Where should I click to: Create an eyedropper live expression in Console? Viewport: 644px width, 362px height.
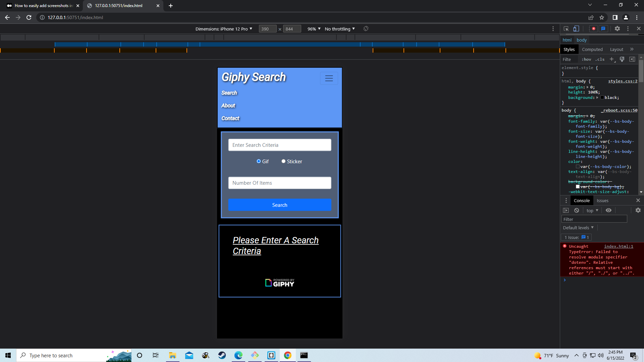pyautogui.click(x=609, y=210)
